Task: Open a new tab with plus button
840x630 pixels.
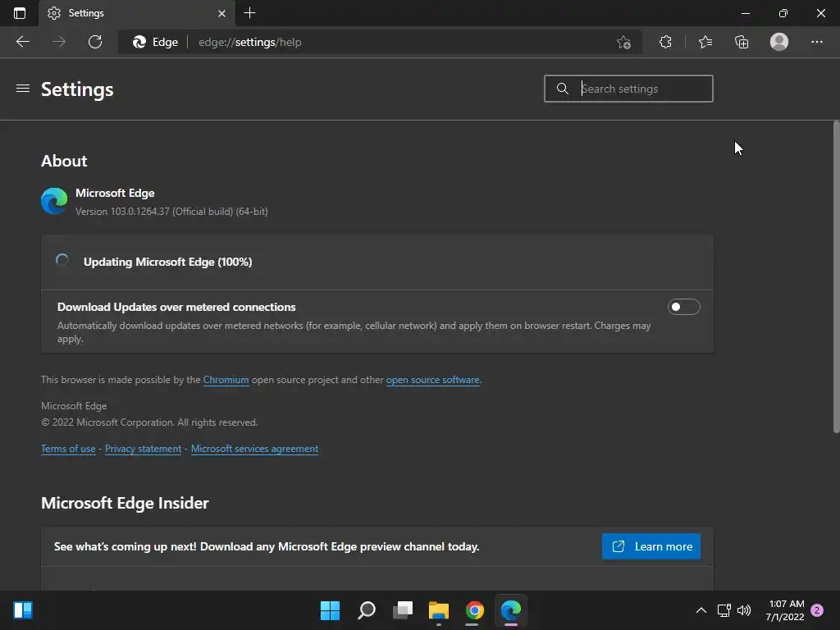Action: [x=249, y=13]
